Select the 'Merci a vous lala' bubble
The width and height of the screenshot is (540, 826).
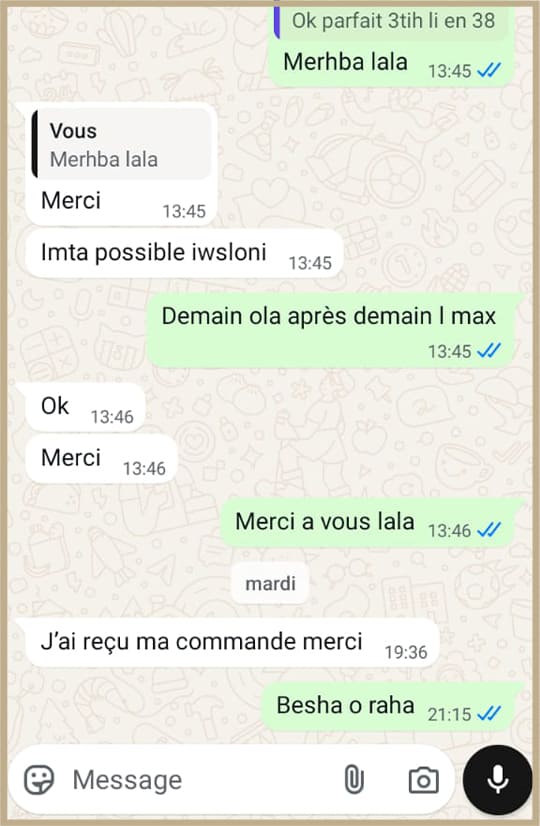pyautogui.click(x=367, y=523)
